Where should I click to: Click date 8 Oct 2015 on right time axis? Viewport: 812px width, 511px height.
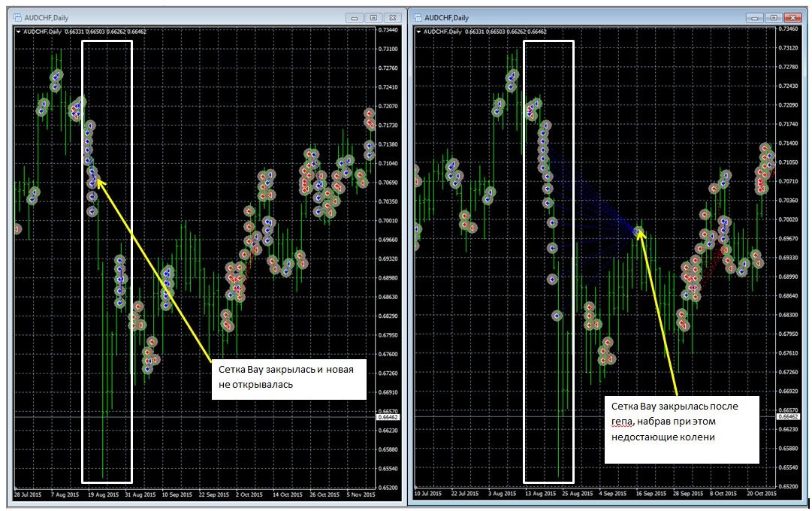[x=723, y=494]
